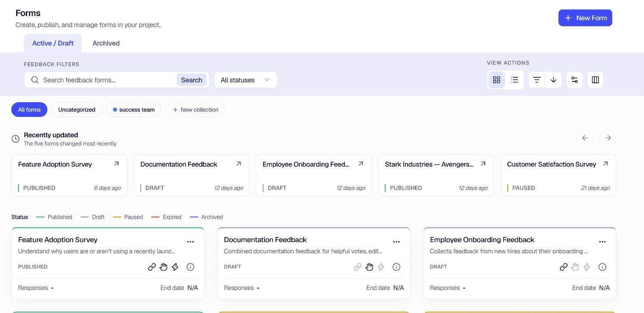Create a new form
This screenshot has width=644, height=313.
coord(585,18)
